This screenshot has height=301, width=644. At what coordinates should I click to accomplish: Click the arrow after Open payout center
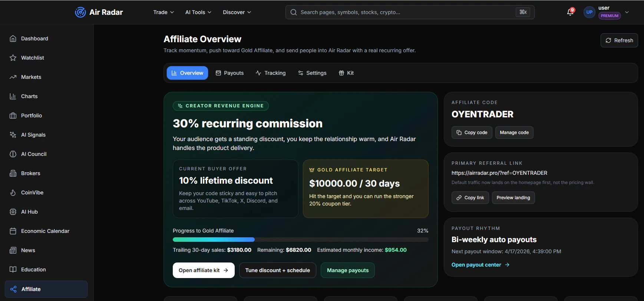507,265
